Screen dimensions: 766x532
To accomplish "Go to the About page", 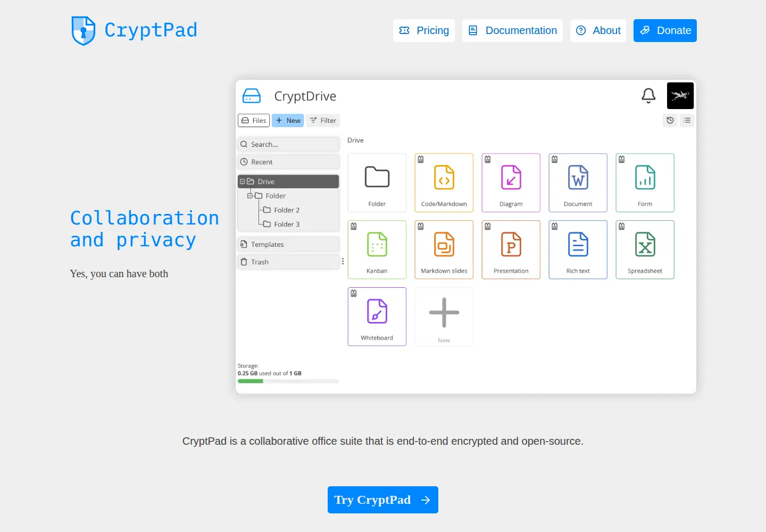I will coord(598,30).
